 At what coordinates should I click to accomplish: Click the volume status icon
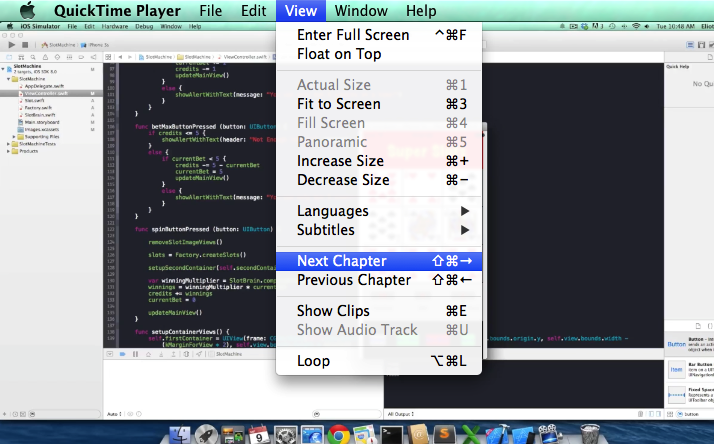pyautogui.click(x=647, y=26)
